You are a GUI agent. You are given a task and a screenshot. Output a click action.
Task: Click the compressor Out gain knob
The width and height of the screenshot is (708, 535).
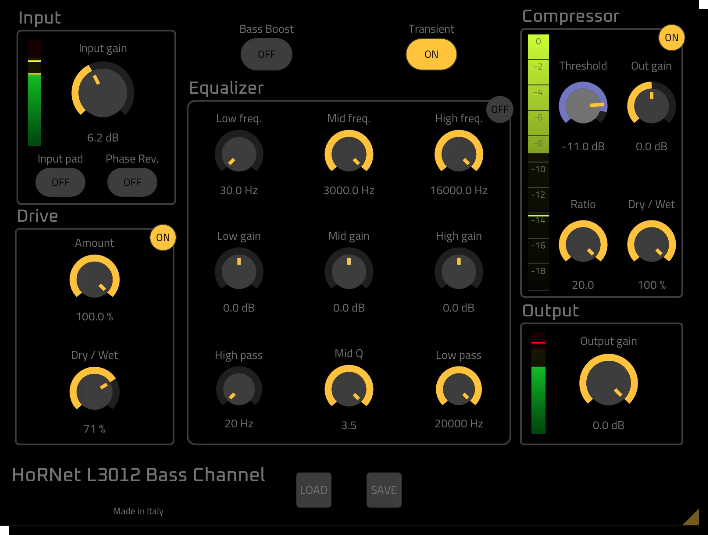651,104
